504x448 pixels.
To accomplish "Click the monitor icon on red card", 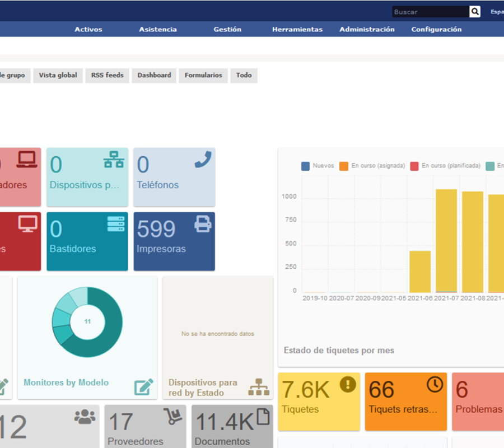I will [x=27, y=223].
